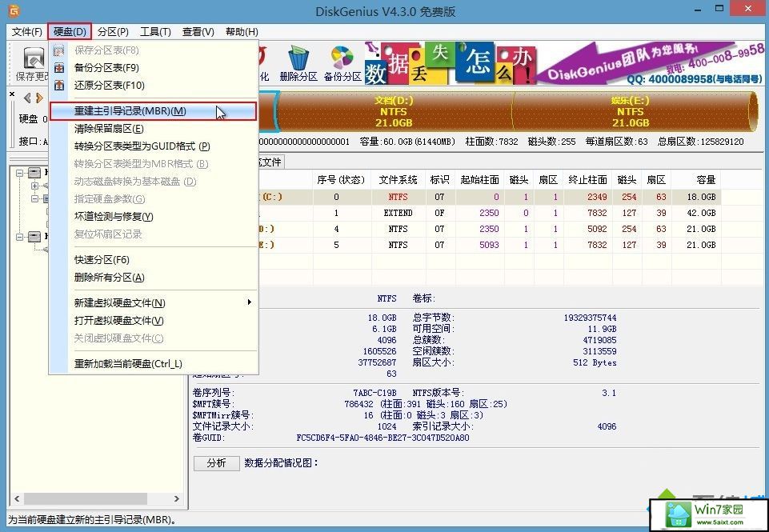The height and width of the screenshot is (532, 769).
Task: Choose 打开虚拟硬盘文件(V) menu entry
Action: (153, 321)
